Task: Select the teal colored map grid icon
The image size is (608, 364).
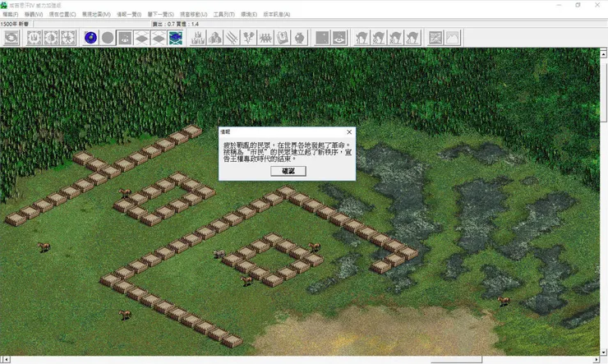Action: 176,38
